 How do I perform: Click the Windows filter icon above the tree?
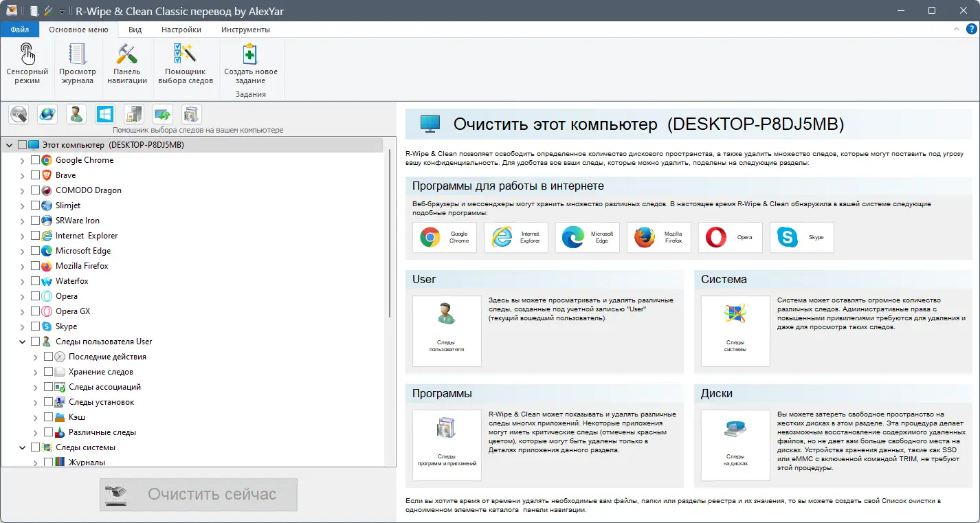pos(104,113)
